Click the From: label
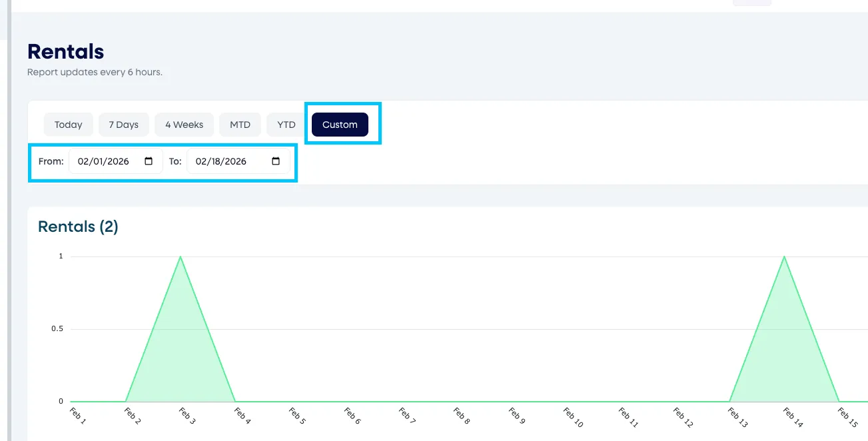The image size is (868, 441). point(51,161)
